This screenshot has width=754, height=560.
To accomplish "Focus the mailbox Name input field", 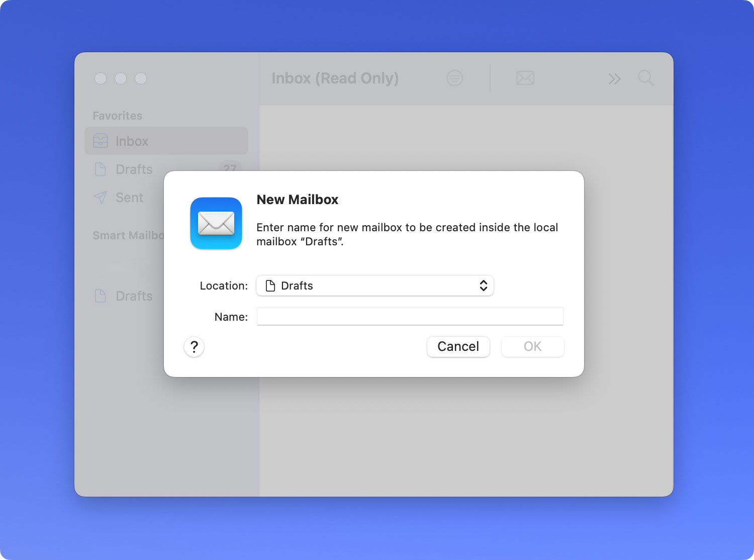I will point(410,316).
